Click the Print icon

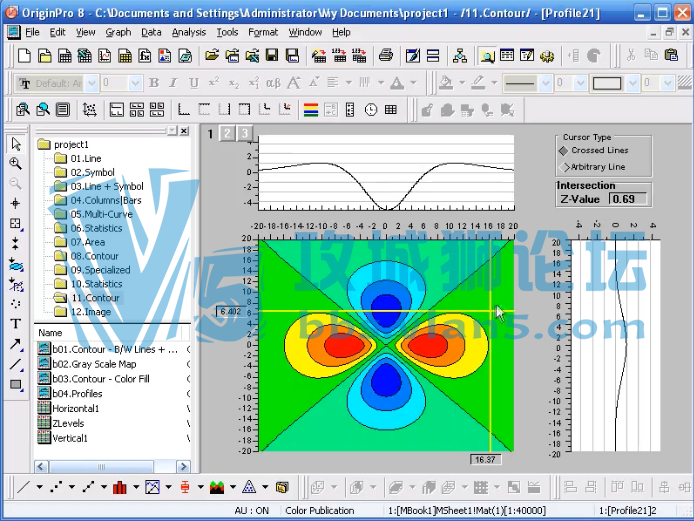pyautogui.click(x=386, y=56)
